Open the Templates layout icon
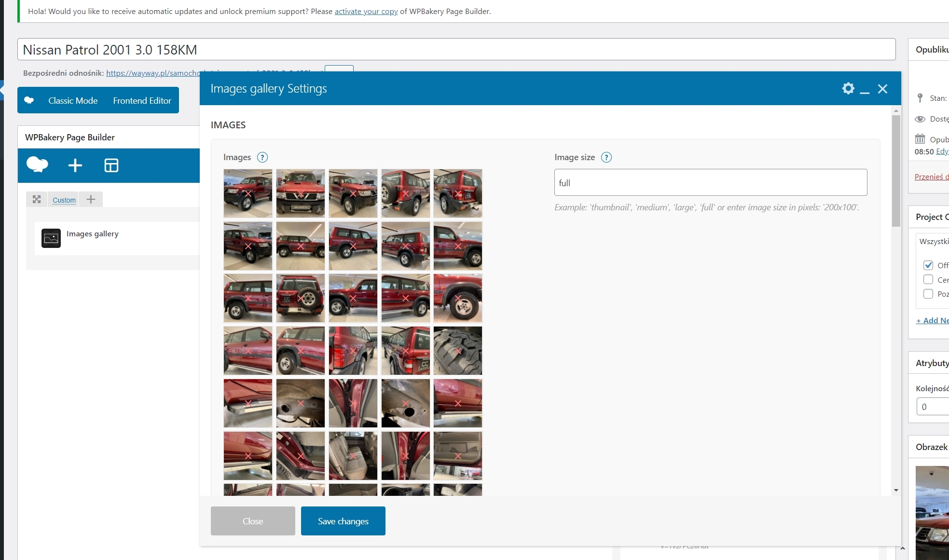Image resolution: width=949 pixels, height=560 pixels. [x=111, y=165]
